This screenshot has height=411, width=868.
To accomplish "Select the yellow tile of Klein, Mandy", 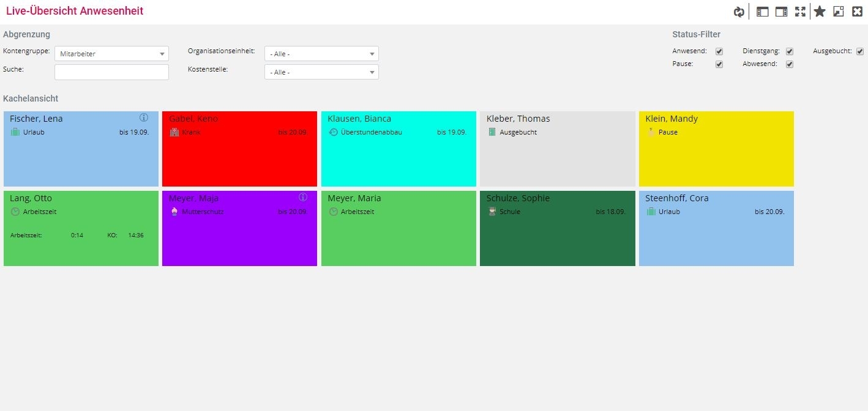I will (x=716, y=149).
